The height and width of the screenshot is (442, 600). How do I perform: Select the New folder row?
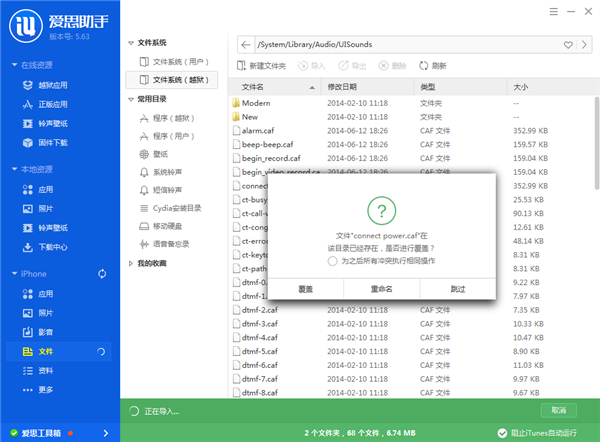coord(411,117)
